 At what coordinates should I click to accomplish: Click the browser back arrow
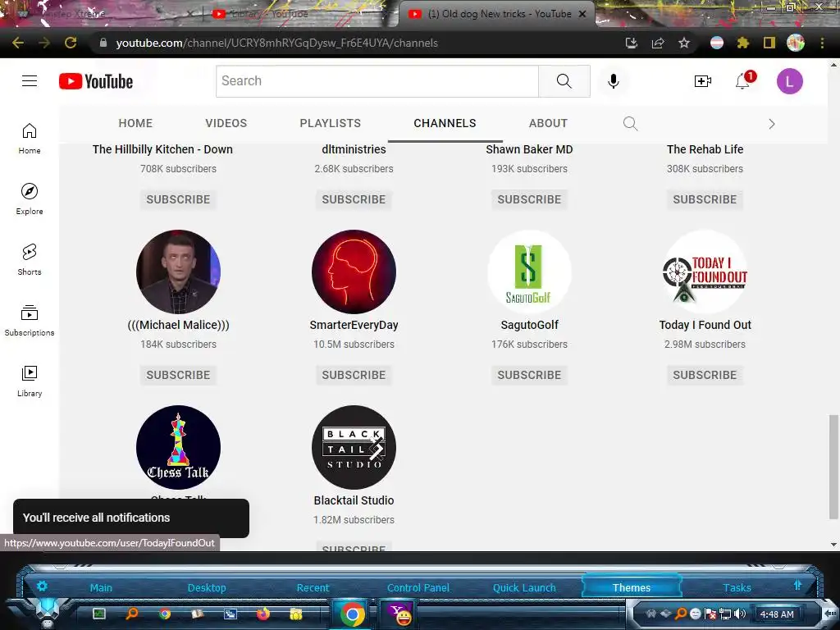pos(18,43)
